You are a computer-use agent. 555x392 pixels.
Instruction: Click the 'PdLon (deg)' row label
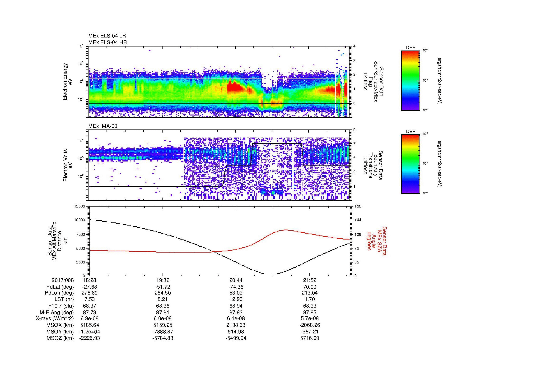coord(59,293)
